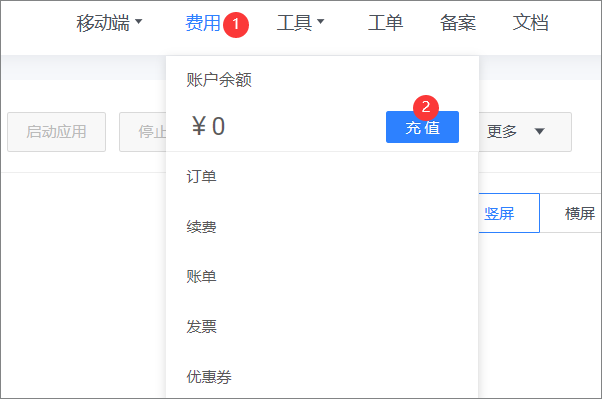602x399 pixels.
Task: Click the partially hidden 停止 button
Action: 143,132
